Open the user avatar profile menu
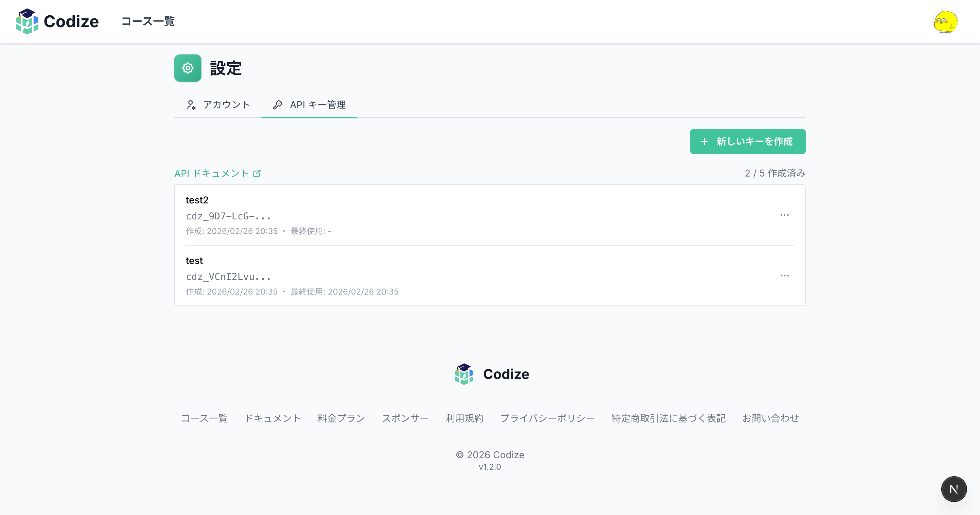 tap(945, 22)
